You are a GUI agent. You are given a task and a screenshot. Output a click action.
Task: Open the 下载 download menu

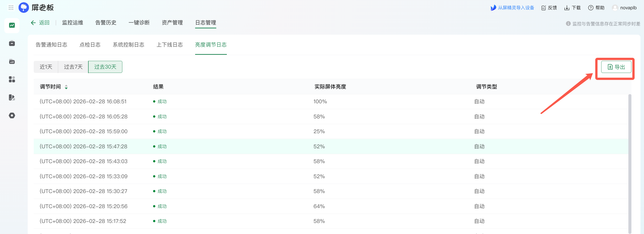(x=573, y=8)
